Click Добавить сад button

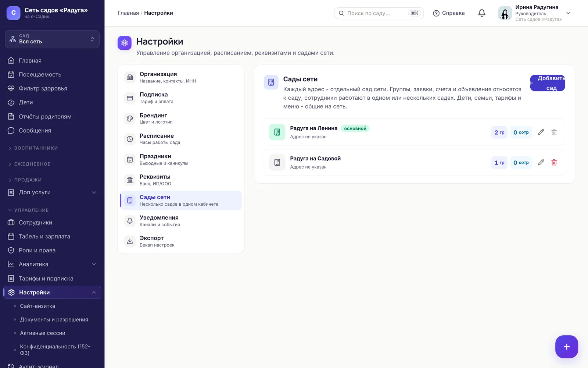click(547, 83)
